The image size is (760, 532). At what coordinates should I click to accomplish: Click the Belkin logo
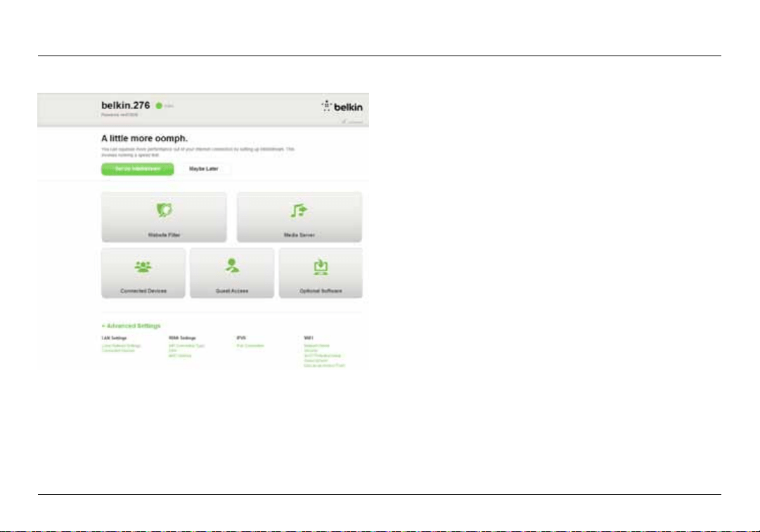(x=342, y=107)
